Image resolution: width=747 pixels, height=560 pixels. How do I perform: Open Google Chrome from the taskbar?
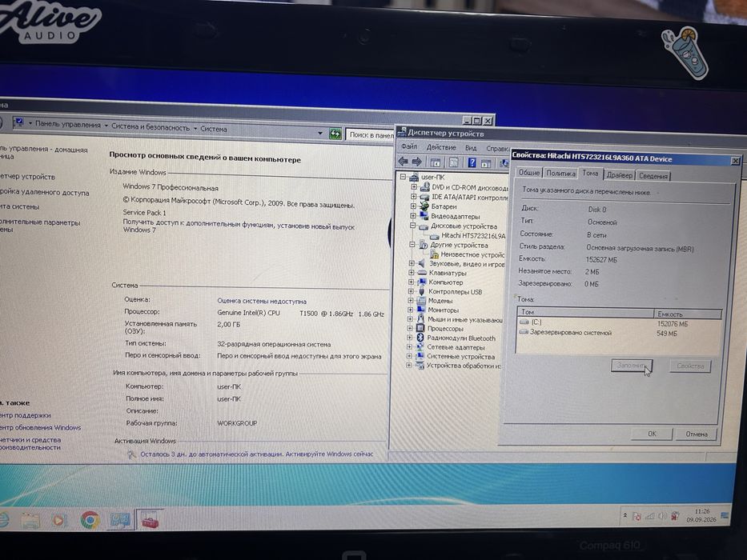(x=90, y=519)
